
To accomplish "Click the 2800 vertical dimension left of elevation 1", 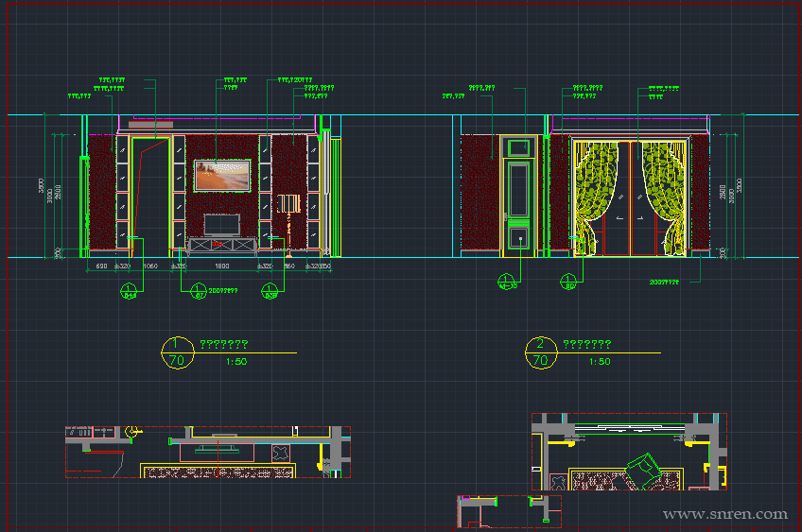I will (x=58, y=192).
